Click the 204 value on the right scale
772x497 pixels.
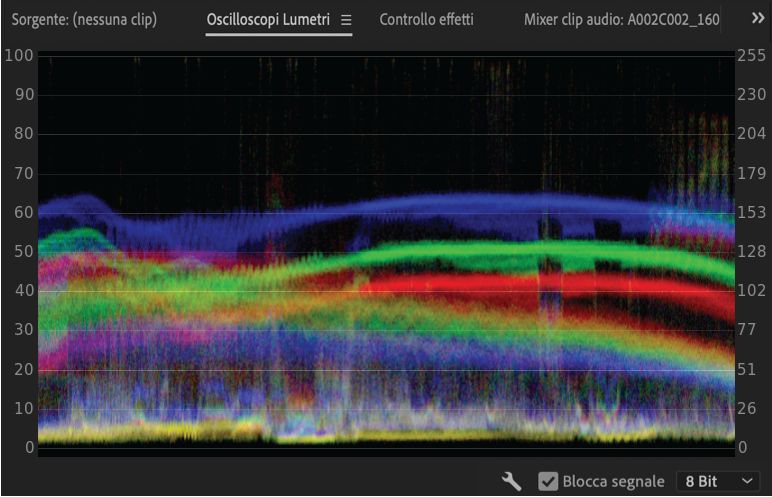[x=751, y=133]
